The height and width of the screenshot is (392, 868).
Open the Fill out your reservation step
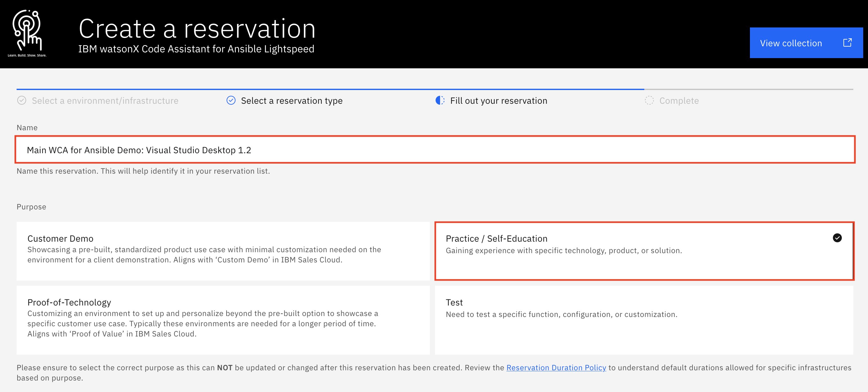click(498, 101)
